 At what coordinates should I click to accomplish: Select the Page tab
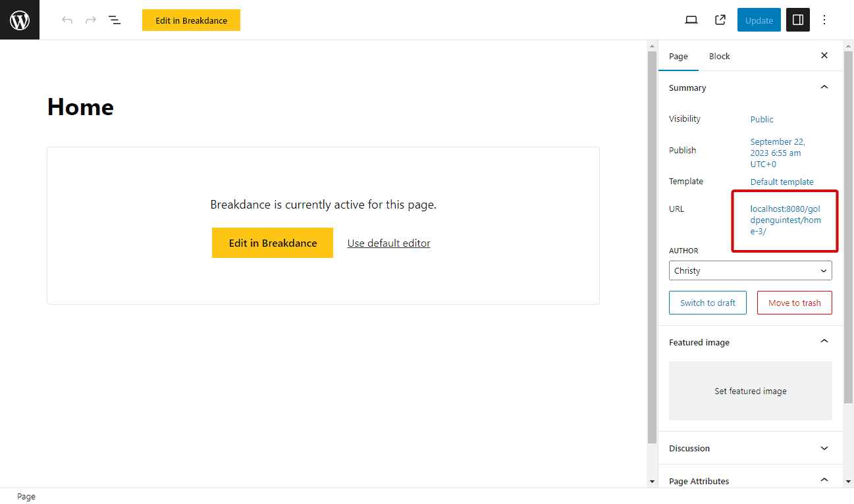[678, 56]
